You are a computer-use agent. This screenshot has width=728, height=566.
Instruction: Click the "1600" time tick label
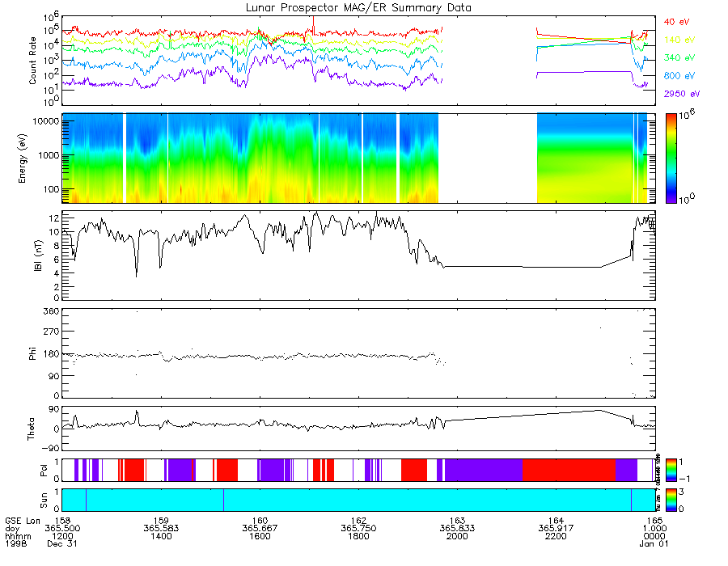click(260, 536)
